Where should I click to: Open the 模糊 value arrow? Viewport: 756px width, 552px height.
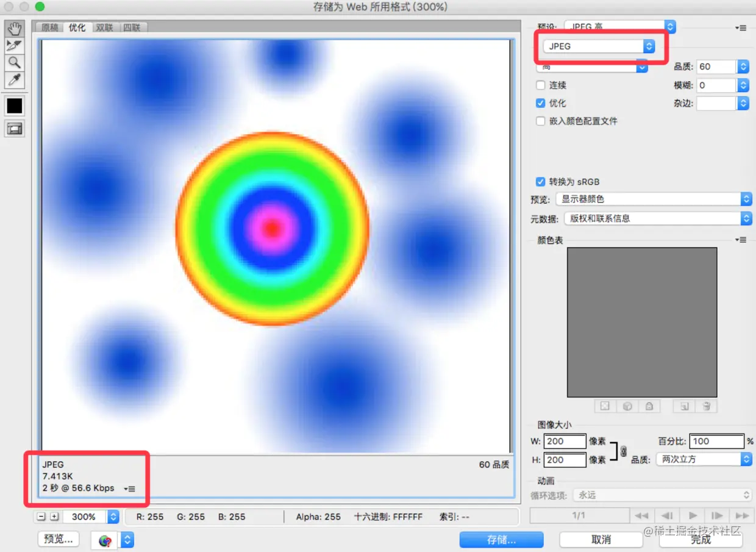pyautogui.click(x=743, y=85)
